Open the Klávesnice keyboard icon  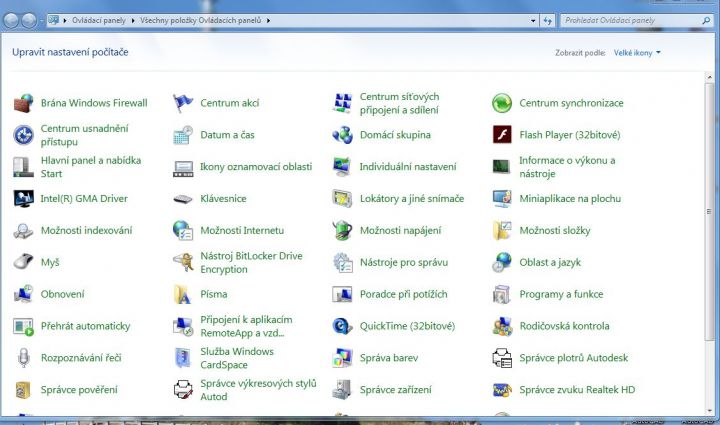(183, 199)
